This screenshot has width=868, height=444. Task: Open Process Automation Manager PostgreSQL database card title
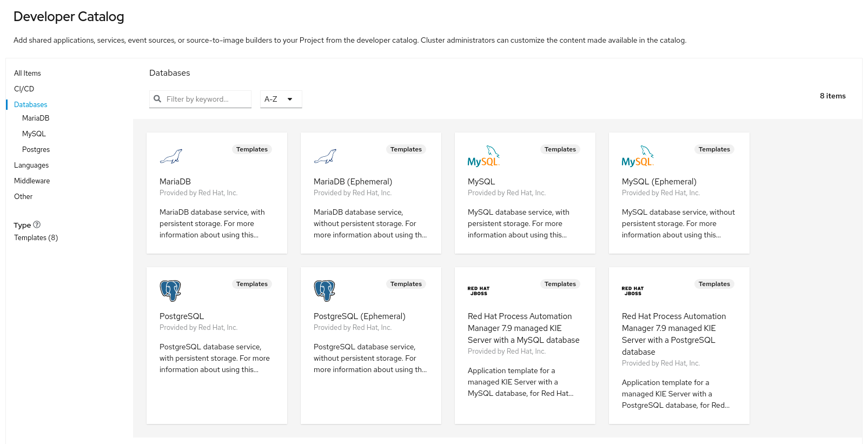pyautogui.click(x=674, y=334)
